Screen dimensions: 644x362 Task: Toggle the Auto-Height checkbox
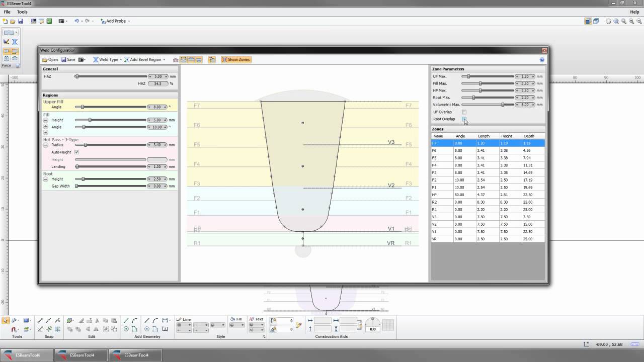click(x=76, y=152)
